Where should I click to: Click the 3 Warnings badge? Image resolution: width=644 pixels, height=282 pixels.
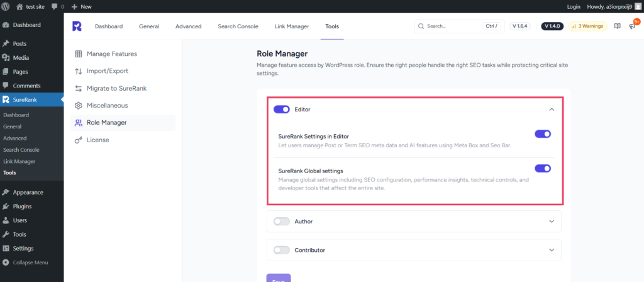pyautogui.click(x=588, y=26)
